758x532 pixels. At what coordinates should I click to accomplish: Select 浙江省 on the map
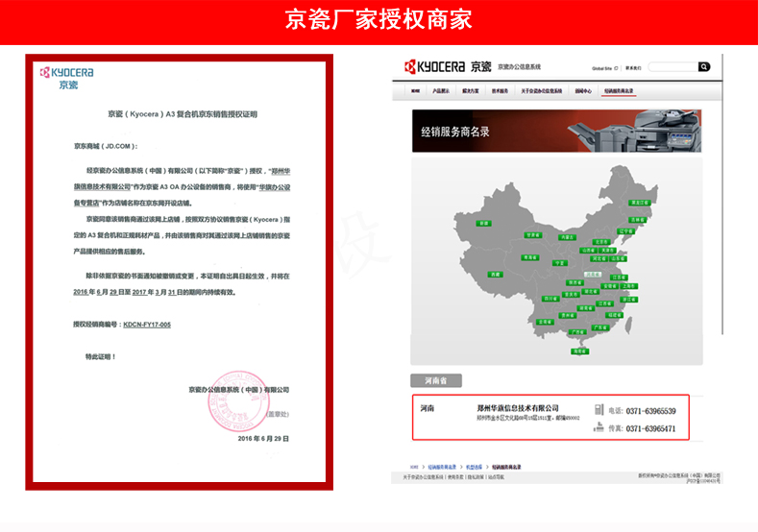(x=629, y=300)
